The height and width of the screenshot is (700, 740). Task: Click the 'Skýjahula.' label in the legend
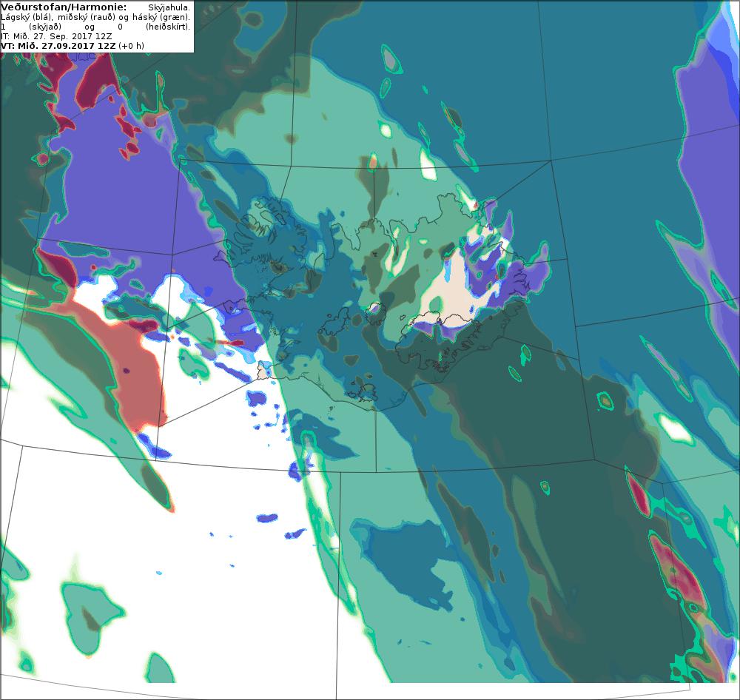click(x=169, y=7)
